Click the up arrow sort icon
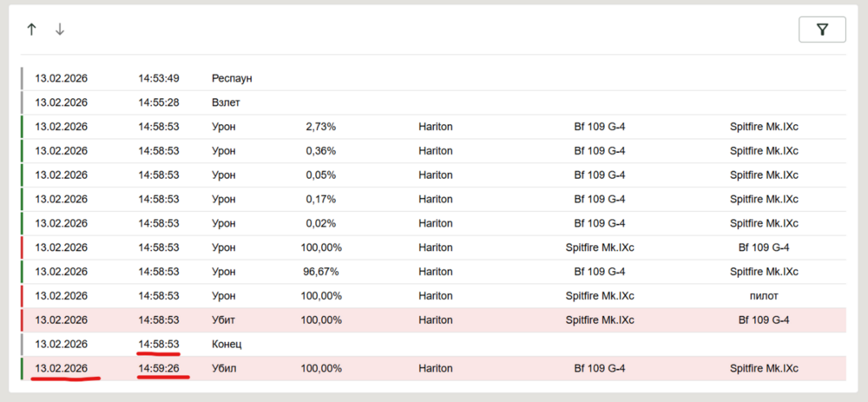Image resolution: width=868 pixels, height=402 pixels. coord(31,30)
